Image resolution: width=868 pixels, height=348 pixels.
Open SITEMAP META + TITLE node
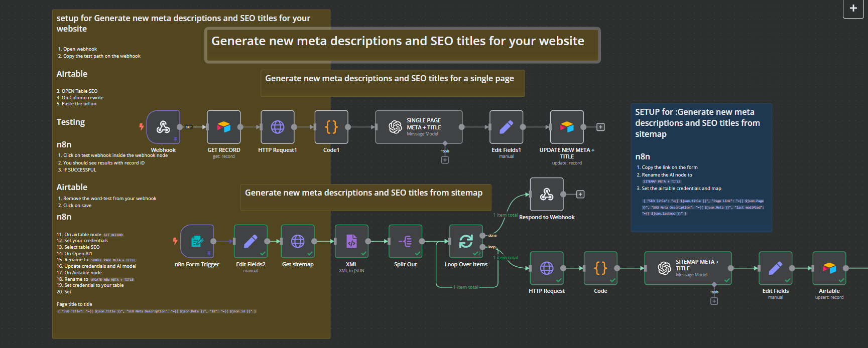(688, 268)
